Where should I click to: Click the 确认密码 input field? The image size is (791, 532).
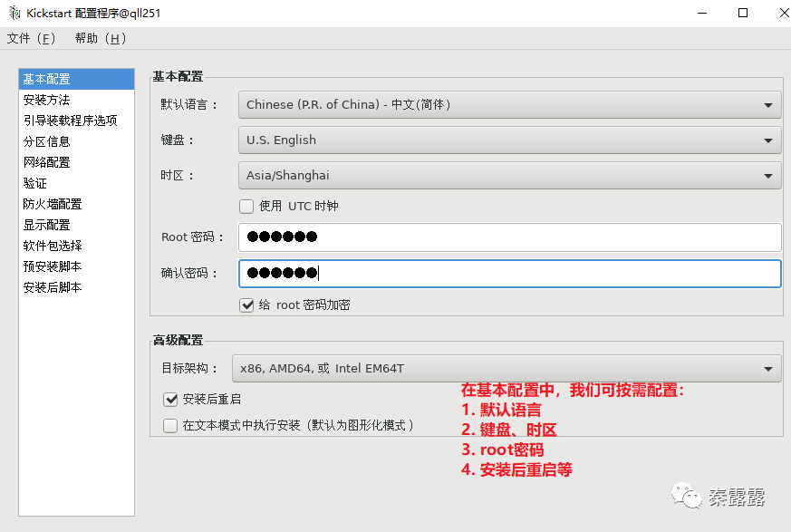click(509, 273)
